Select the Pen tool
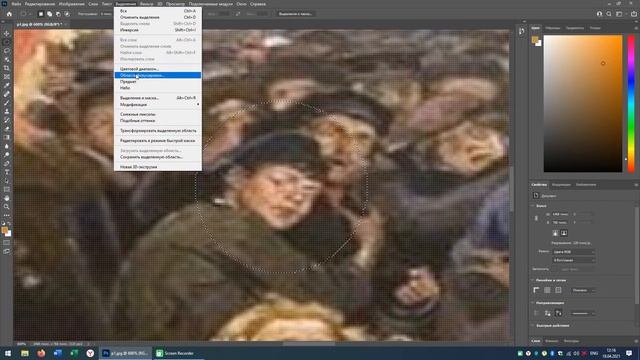640x360 pixels. [7, 164]
